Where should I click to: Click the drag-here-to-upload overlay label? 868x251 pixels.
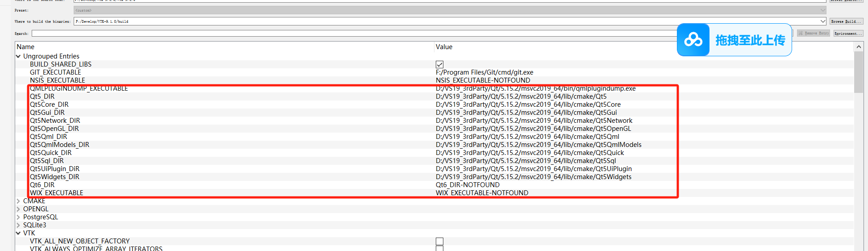pyautogui.click(x=750, y=40)
